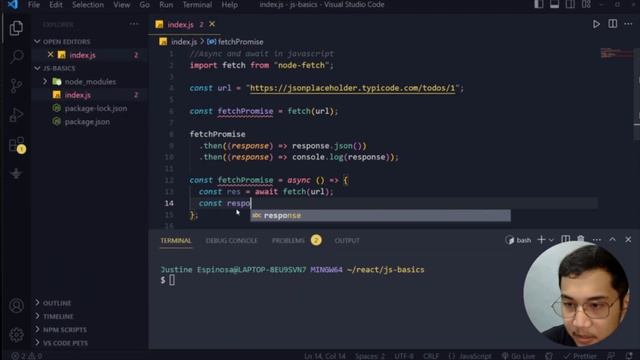The image size is (640, 360).
Task: Open the Search view in activity bar
Action: tap(16, 56)
